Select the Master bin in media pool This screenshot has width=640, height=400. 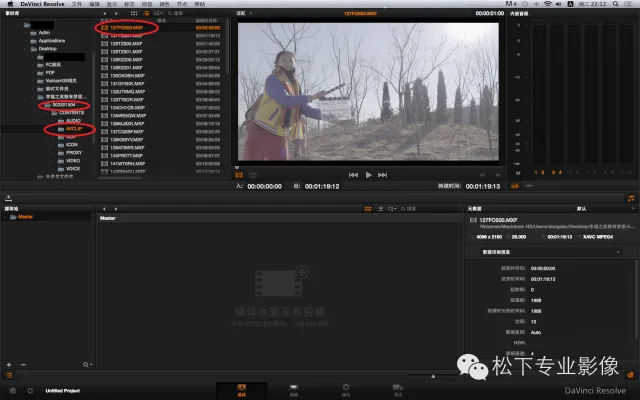(x=25, y=217)
